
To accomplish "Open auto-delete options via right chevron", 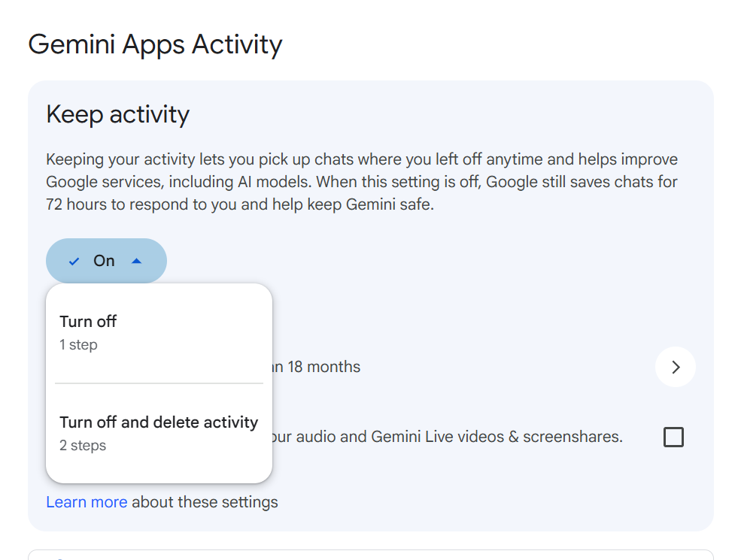I will [676, 367].
